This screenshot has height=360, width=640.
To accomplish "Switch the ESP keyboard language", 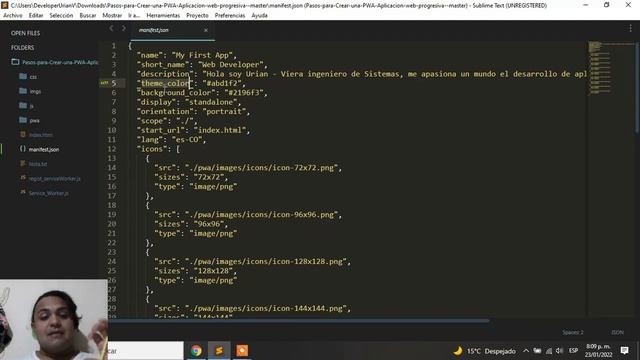I will tap(573, 351).
